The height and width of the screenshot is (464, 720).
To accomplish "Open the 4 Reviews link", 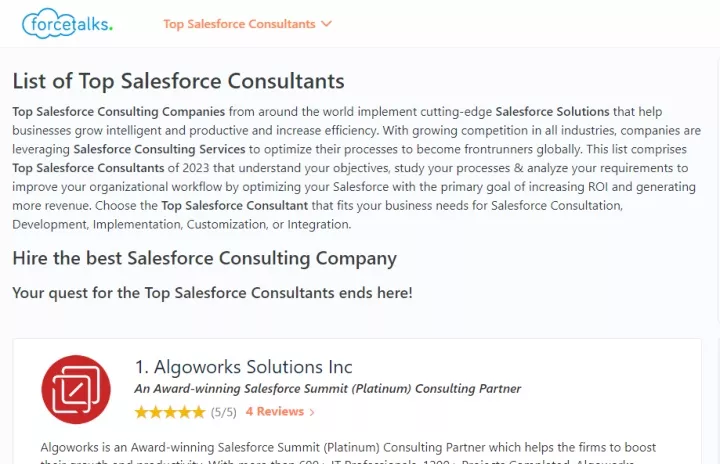I will point(275,412).
